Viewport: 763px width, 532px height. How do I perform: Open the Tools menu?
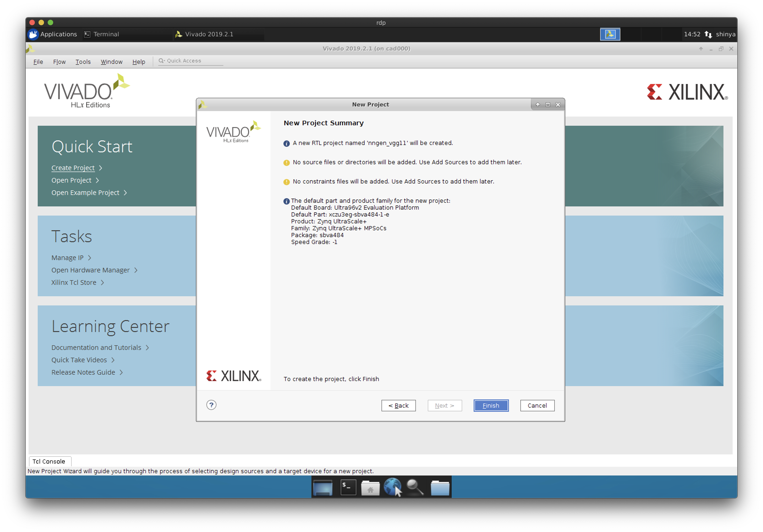pyautogui.click(x=83, y=62)
